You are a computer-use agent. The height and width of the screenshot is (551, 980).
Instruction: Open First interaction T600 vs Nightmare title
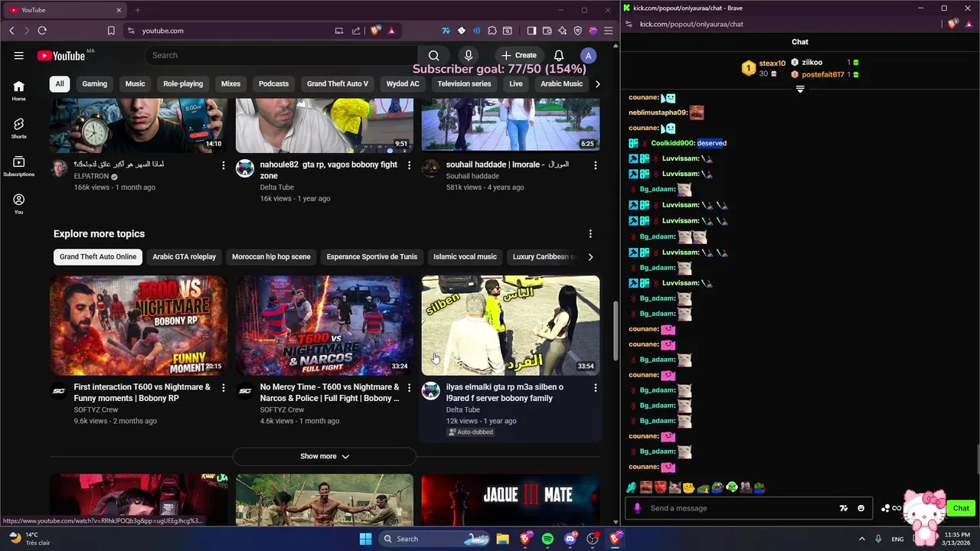142,393
